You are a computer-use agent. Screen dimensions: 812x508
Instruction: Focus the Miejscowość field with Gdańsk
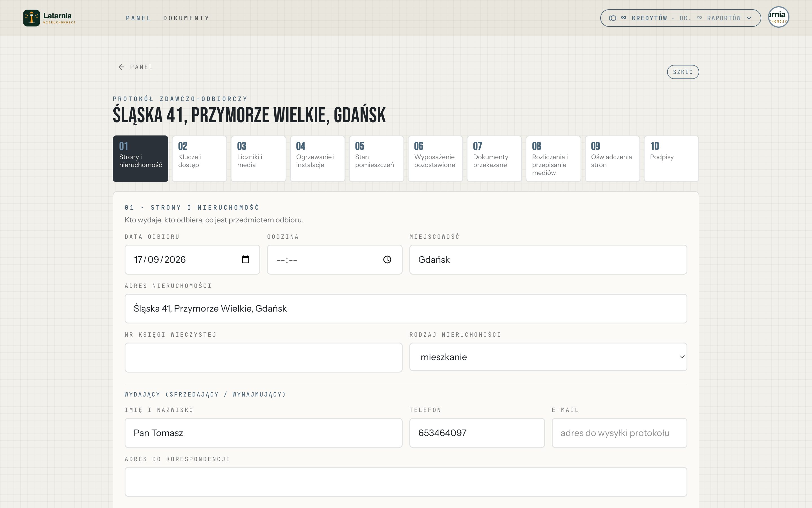pyautogui.click(x=548, y=259)
